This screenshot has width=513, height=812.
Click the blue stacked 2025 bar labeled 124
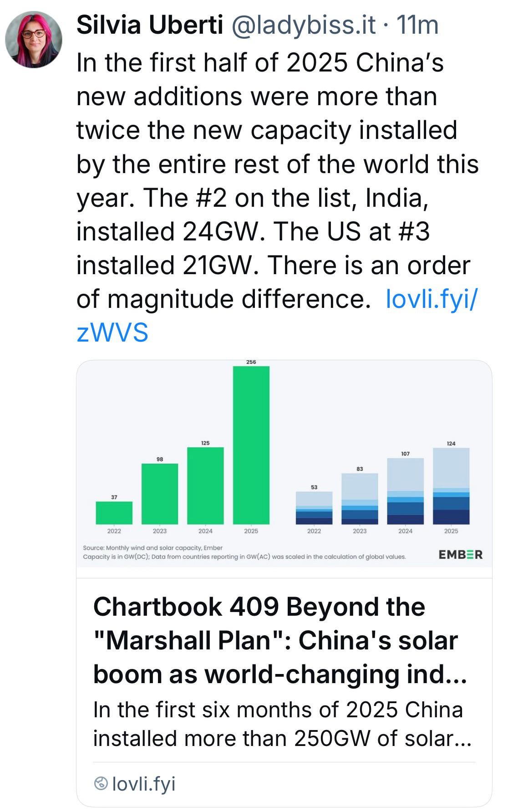pyautogui.click(x=451, y=486)
